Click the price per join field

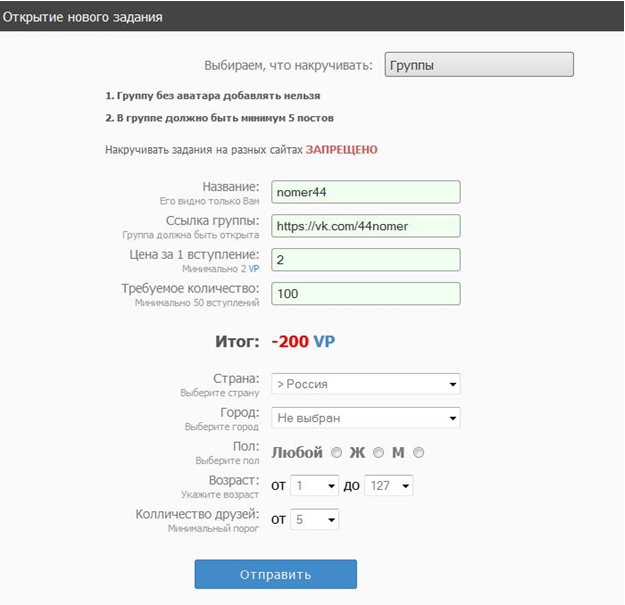click(366, 260)
